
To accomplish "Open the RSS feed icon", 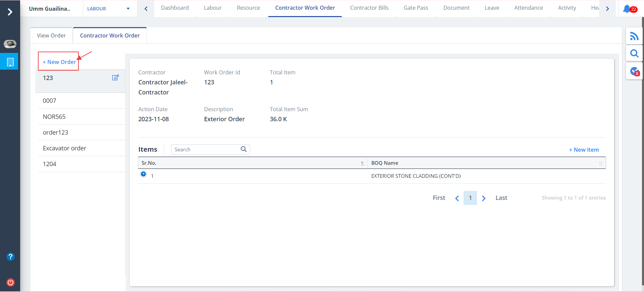I will 634,36.
